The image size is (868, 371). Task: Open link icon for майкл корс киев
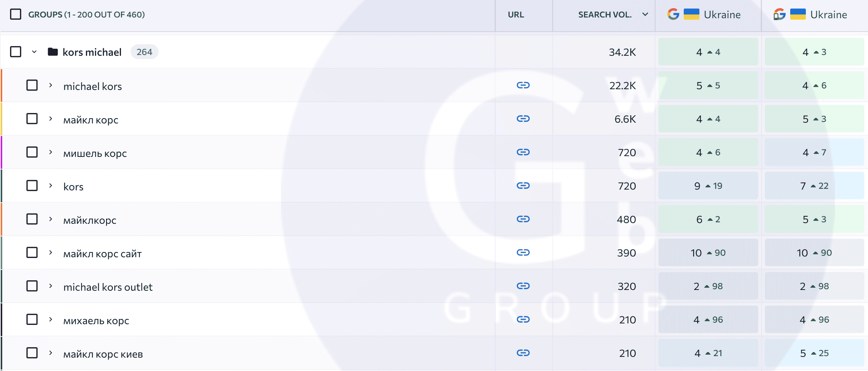click(523, 353)
